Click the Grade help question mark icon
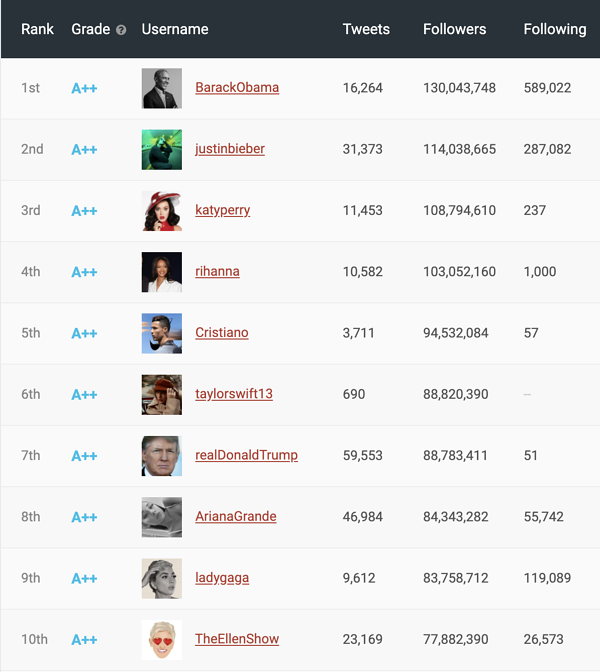 pyautogui.click(x=121, y=30)
